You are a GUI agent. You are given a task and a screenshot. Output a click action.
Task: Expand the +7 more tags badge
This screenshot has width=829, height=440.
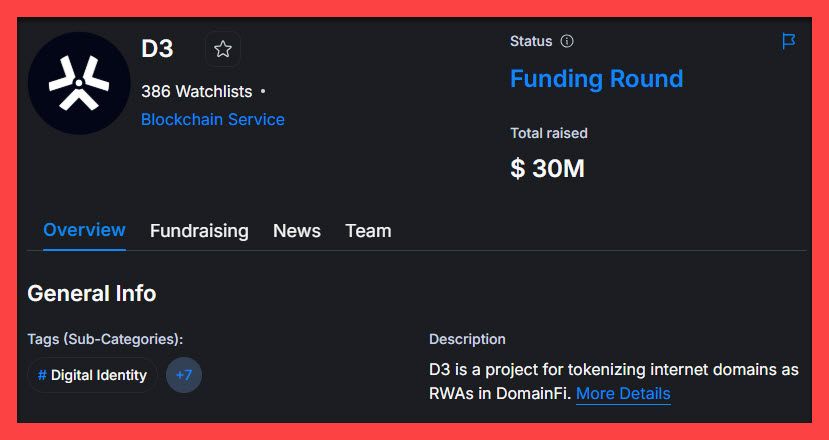(184, 375)
